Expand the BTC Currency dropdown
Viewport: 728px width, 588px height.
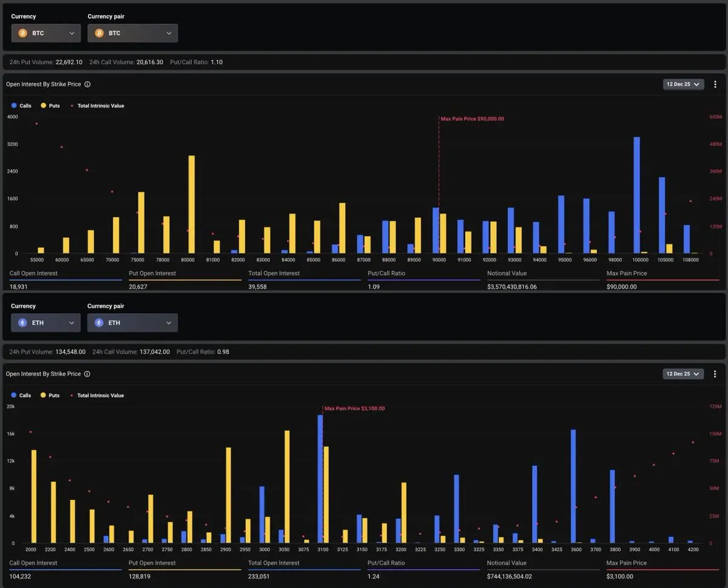pos(46,33)
